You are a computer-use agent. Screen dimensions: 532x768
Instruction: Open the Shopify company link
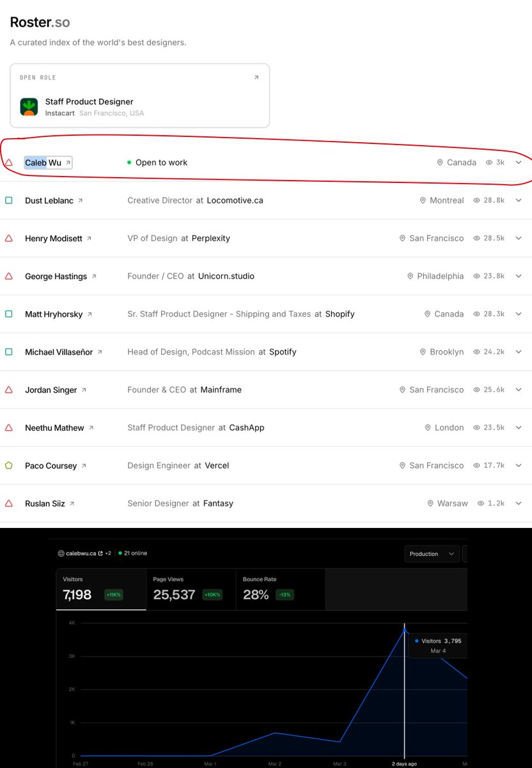(x=340, y=314)
